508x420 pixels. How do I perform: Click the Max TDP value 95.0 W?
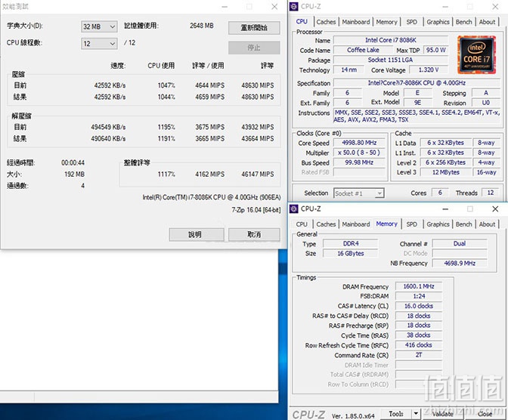435,50
